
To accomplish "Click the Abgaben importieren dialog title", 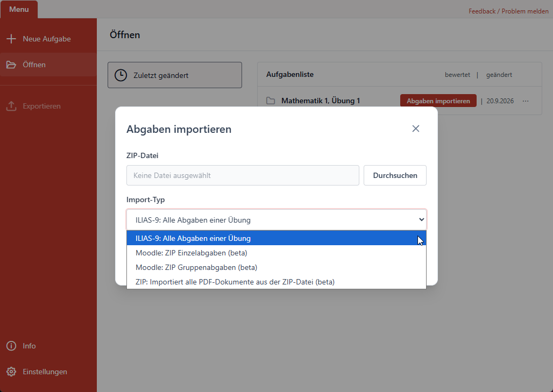I will 179,129.
